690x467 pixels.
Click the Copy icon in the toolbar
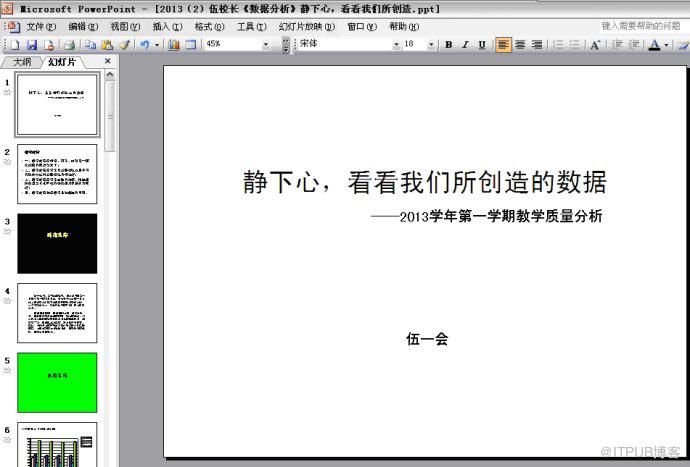click(x=91, y=44)
